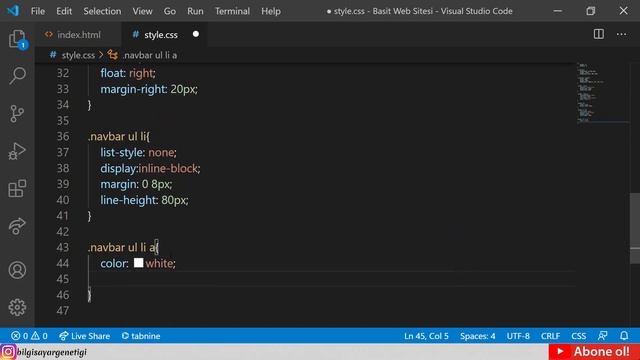This screenshot has width=640, height=360.
Task: Open the errors and warnings indicator
Action: pyautogui.click(x=29, y=336)
